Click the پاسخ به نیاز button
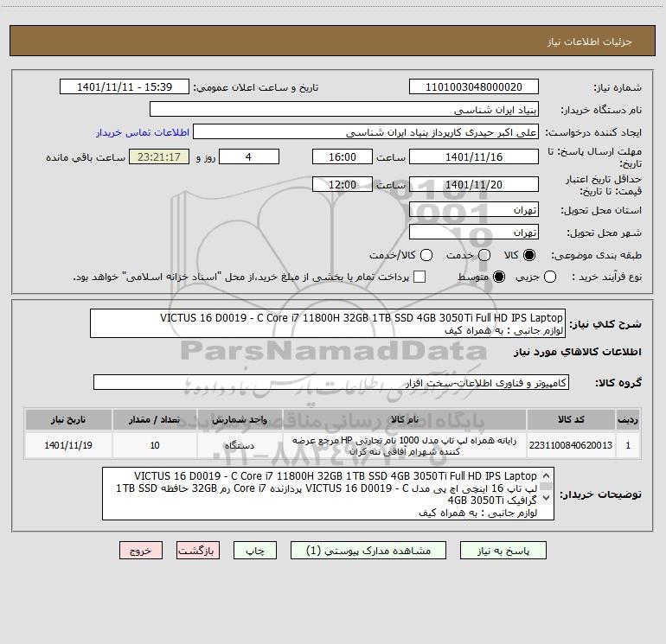This screenshot has height=644, width=666. [x=503, y=551]
